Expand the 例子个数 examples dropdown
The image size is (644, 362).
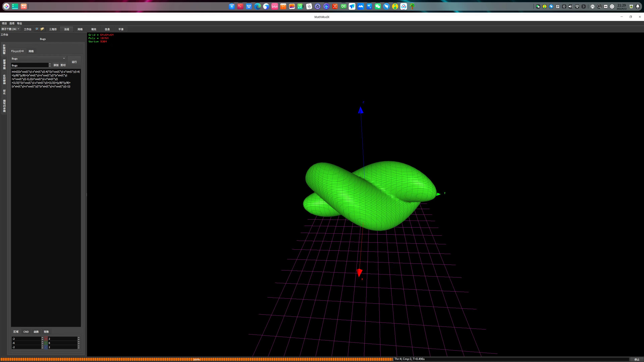[x=10, y=29]
